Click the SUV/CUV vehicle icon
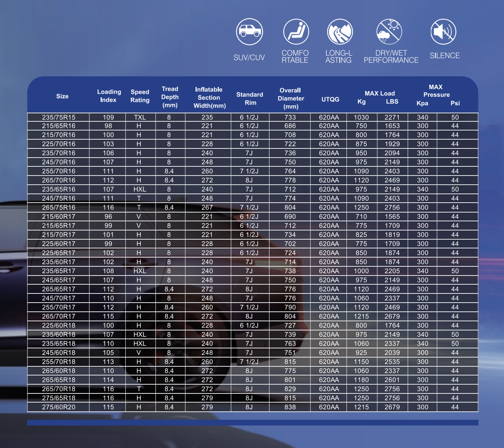The width and height of the screenshot is (504, 448). (x=249, y=32)
